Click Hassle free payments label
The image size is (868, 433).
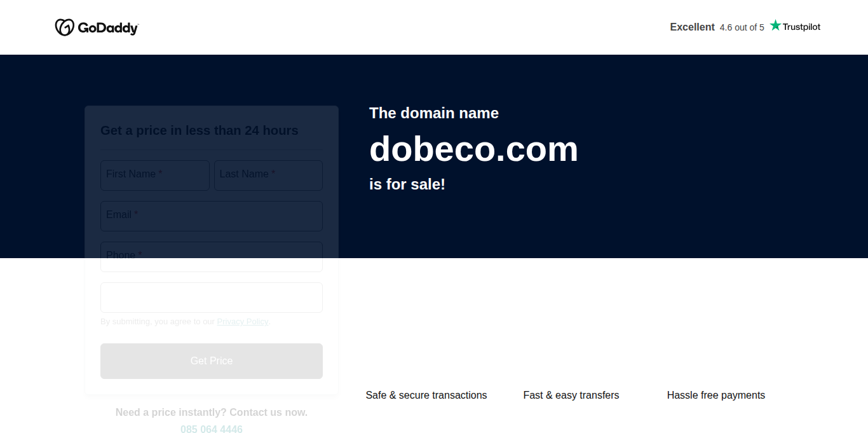pyautogui.click(x=716, y=395)
